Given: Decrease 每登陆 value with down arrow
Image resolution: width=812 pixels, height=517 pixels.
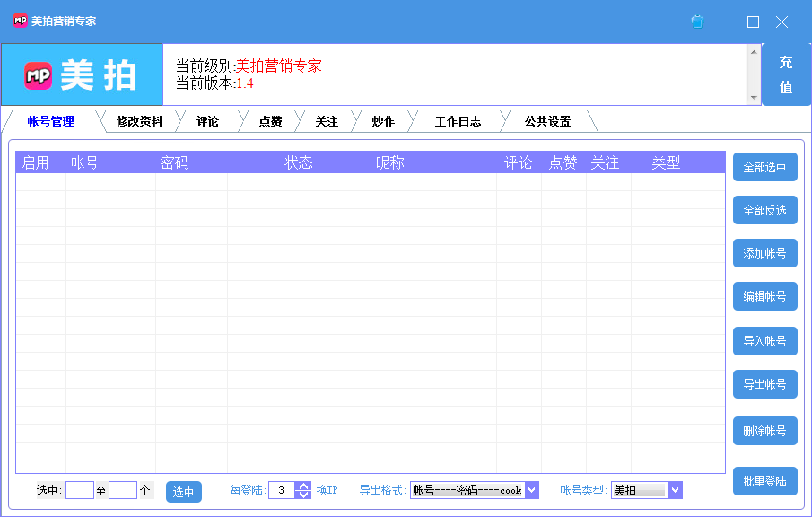Looking at the screenshot, I should pyautogui.click(x=303, y=495).
